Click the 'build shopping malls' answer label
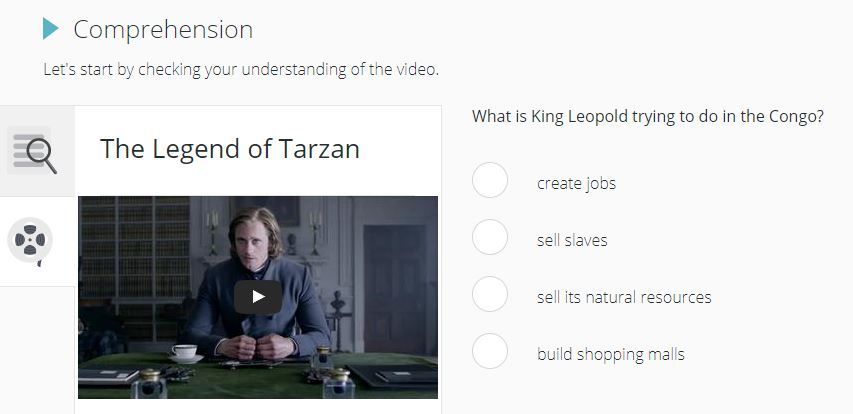This screenshot has height=414, width=853. tap(610, 354)
